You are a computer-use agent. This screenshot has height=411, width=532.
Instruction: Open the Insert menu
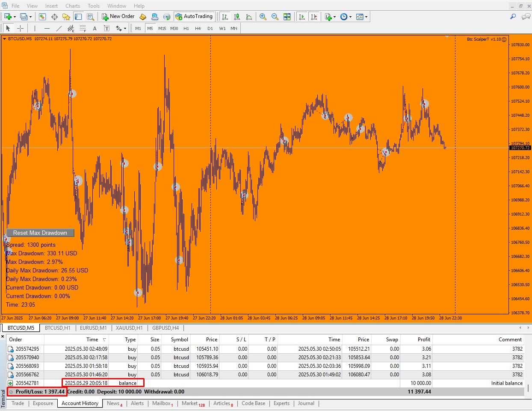pos(51,6)
